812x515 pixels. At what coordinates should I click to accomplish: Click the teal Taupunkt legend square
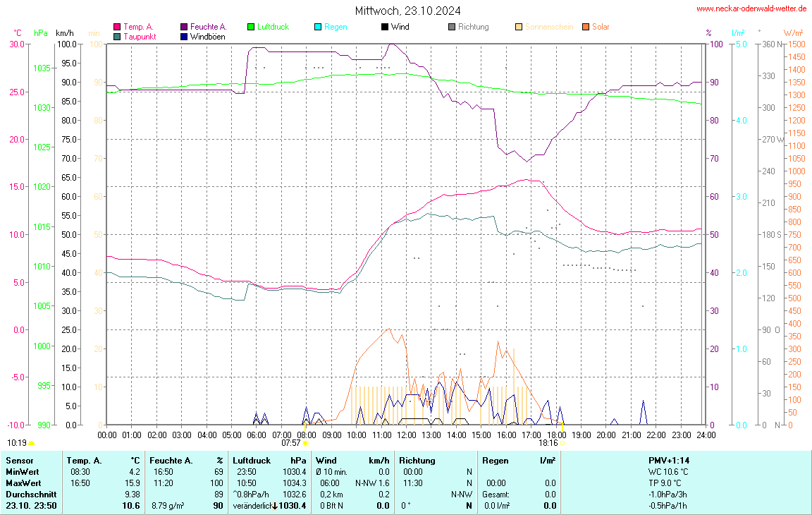[x=117, y=36]
